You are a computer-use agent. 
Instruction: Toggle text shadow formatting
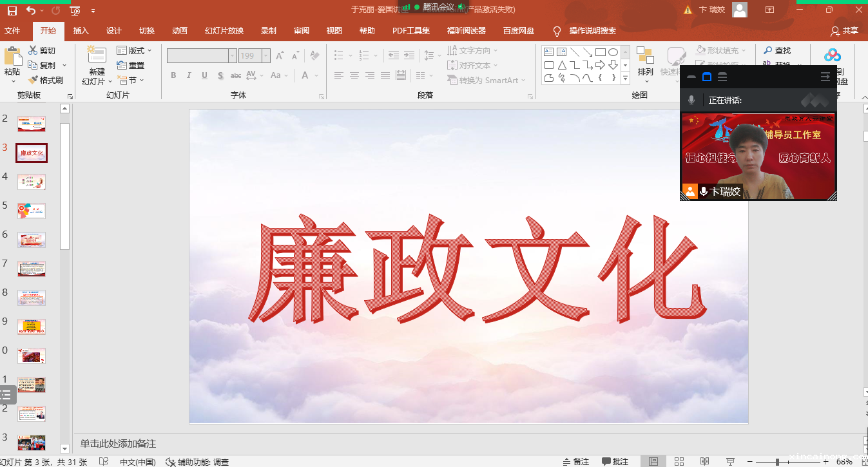point(220,75)
